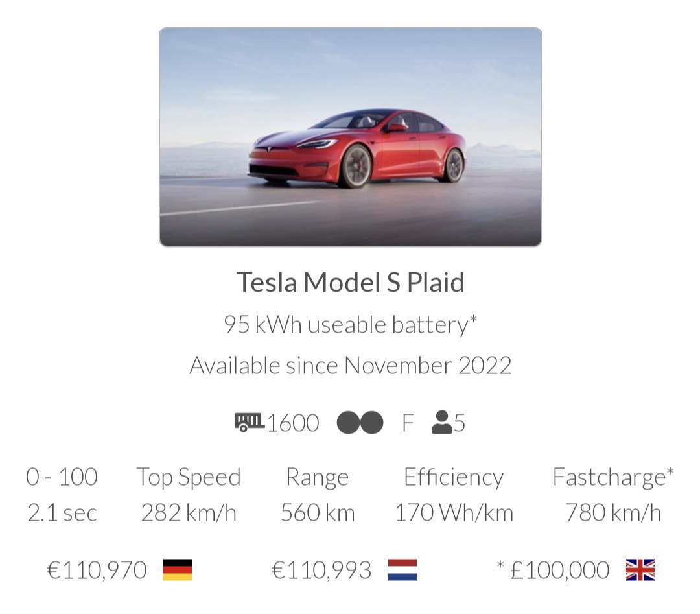Click the Top Speed label
Image resolution: width=700 pixels, height=614 pixels.
[189, 477]
